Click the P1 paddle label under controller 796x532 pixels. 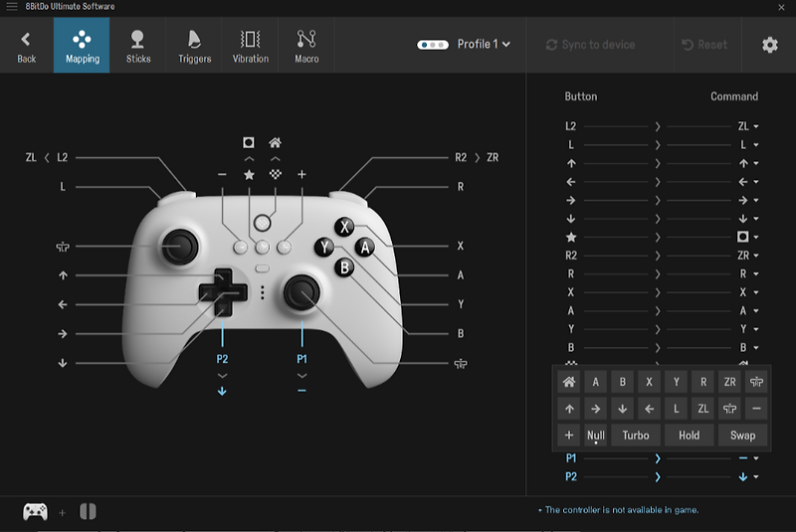click(x=301, y=359)
